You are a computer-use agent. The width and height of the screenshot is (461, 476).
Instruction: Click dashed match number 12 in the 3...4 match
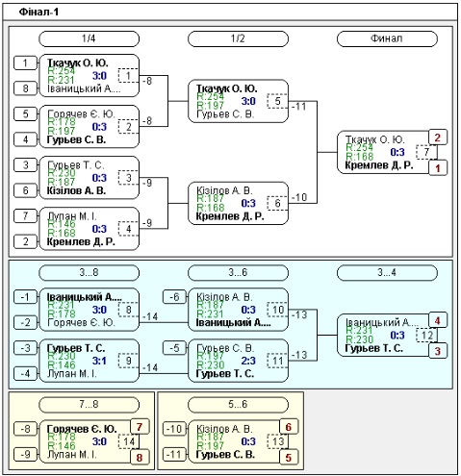426,336
